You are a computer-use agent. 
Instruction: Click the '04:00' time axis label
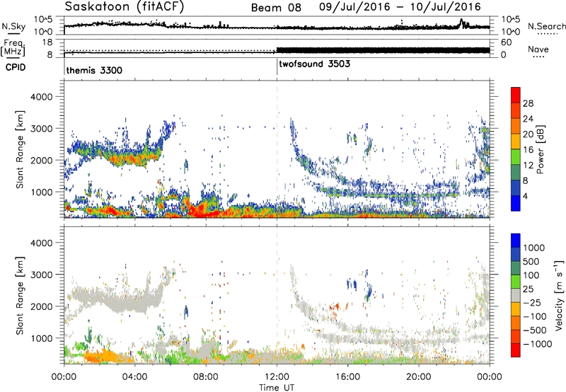[134, 377]
